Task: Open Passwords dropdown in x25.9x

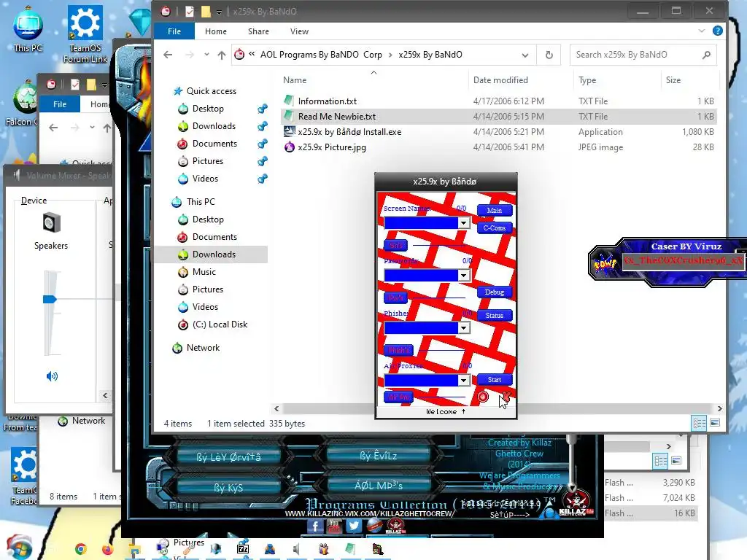Action: (463, 275)
